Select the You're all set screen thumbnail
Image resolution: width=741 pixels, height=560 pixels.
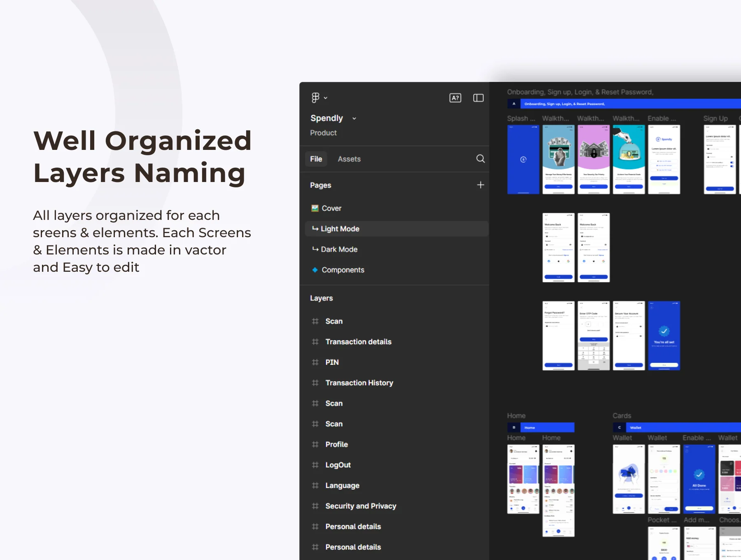click(664, 336)
